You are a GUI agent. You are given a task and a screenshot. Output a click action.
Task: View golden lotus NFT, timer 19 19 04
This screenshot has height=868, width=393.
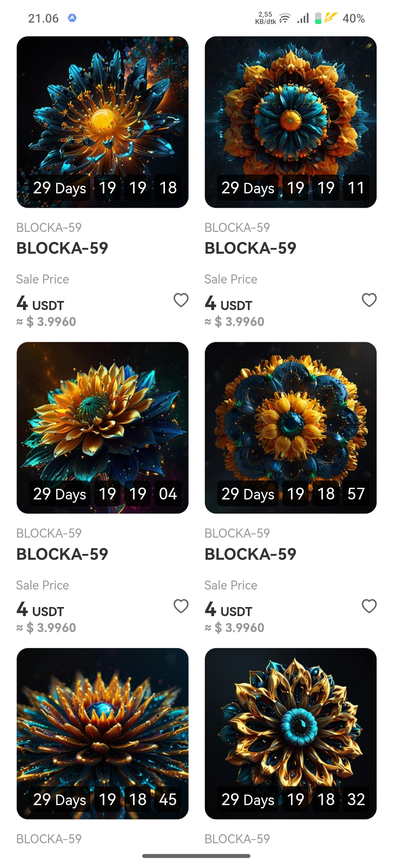(103, 428)
